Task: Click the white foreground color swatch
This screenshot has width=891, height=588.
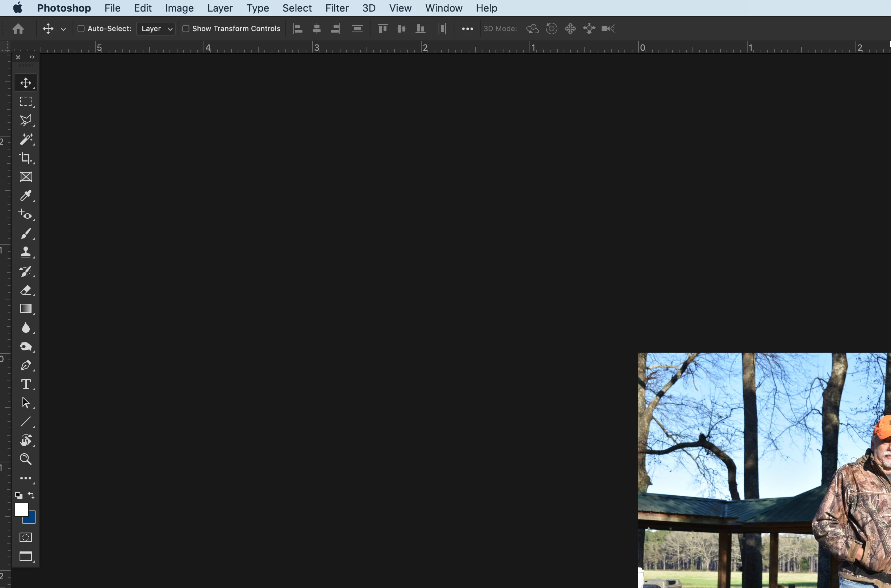Action: point(21,509)
